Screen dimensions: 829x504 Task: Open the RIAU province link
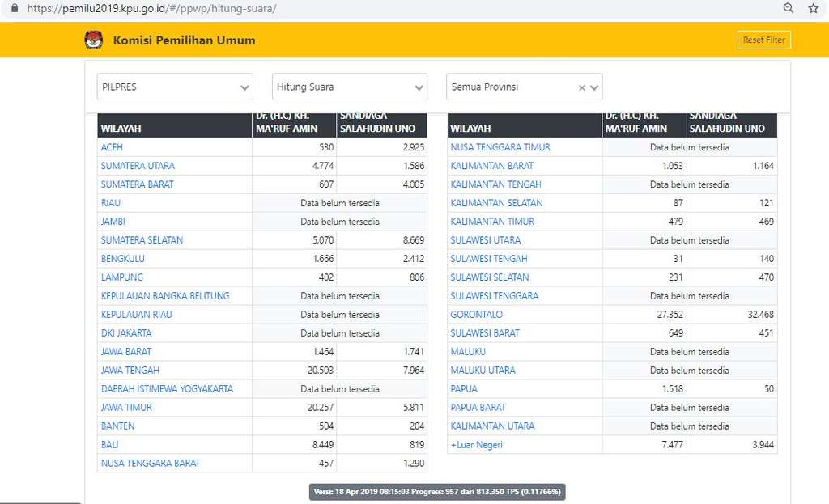click(x=110, y=203)
